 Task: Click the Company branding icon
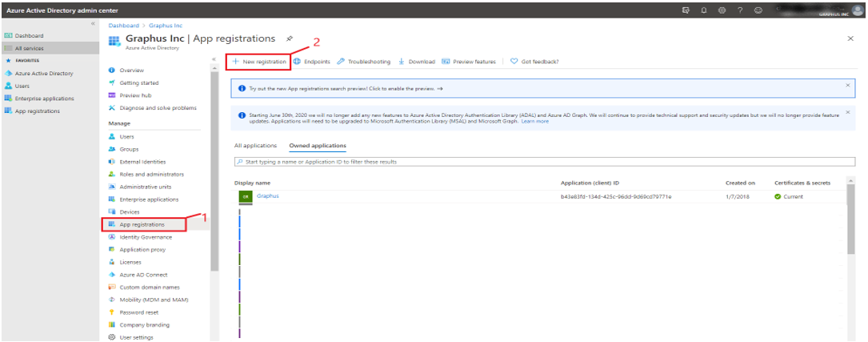[x=112, y=325]
